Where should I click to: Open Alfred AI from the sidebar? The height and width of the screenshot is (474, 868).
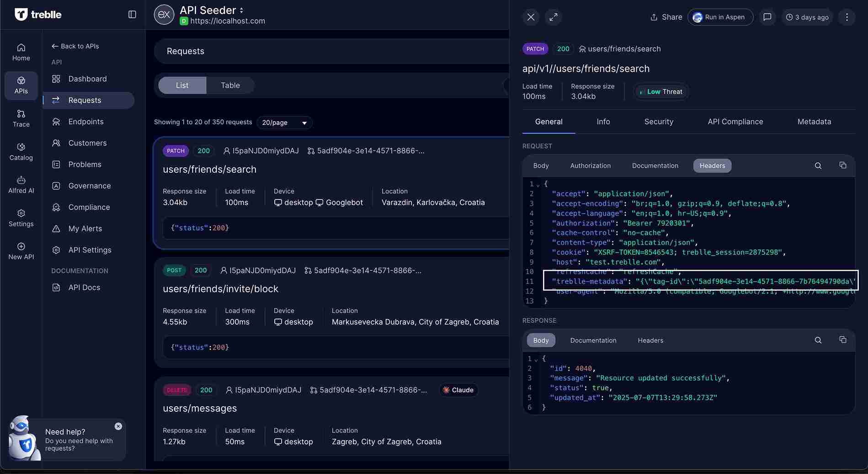(x=21, y=184)
